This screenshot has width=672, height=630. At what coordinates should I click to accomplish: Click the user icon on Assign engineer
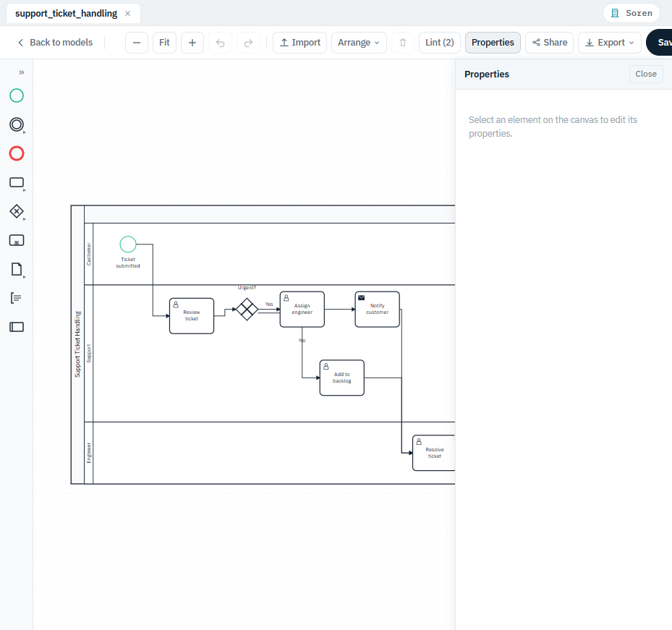[286, 298]
